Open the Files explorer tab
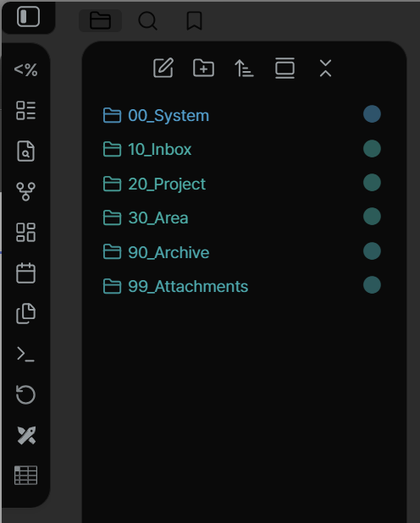This screenshot has height=523, width=420. coord(100,20)
